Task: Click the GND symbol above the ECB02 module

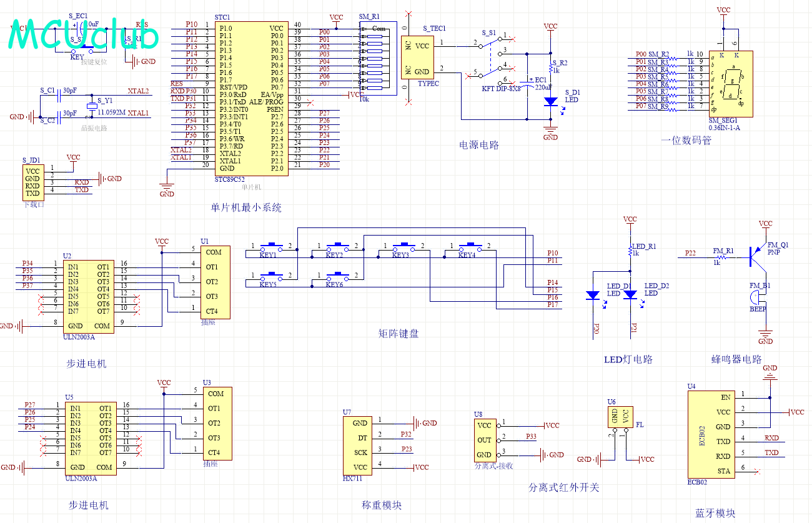Action: pos(770,374)
